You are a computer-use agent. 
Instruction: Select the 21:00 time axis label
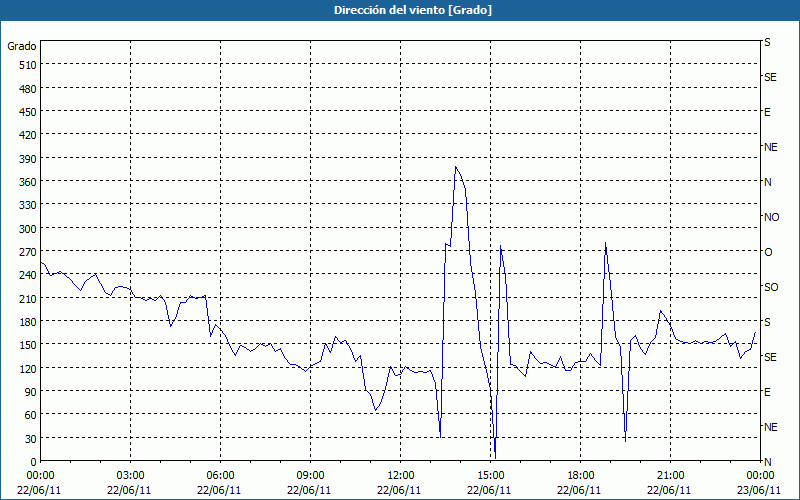click(670, 476)
